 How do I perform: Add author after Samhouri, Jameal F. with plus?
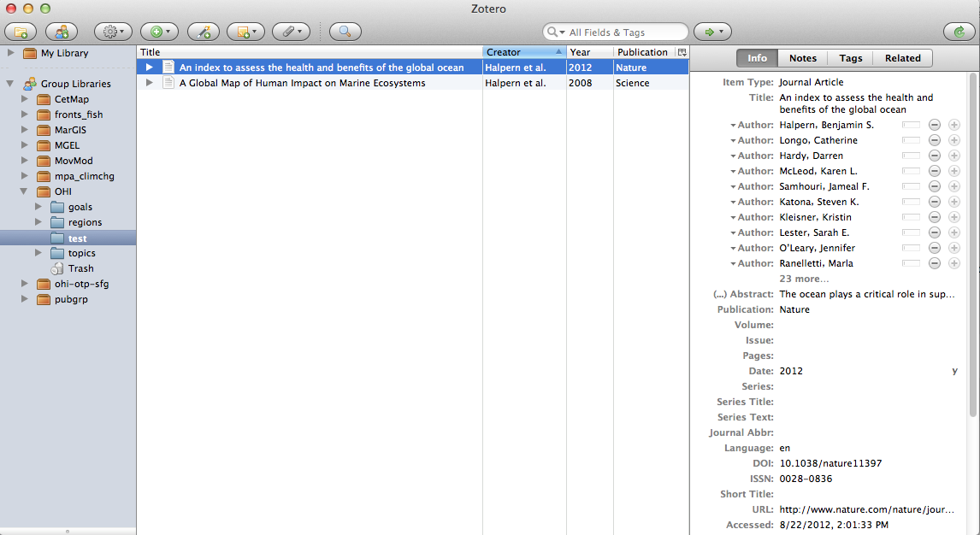954,186
